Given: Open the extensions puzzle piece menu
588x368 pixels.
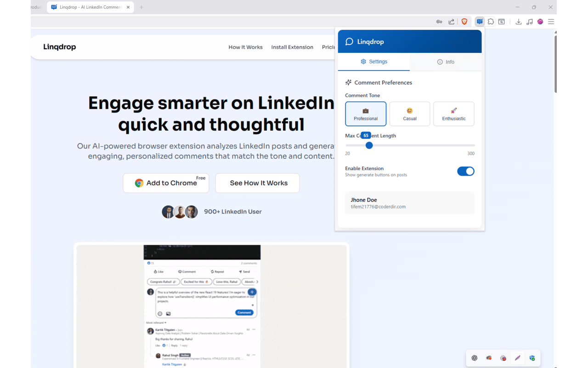Looking at the screenshot, I should click(491, 22).
